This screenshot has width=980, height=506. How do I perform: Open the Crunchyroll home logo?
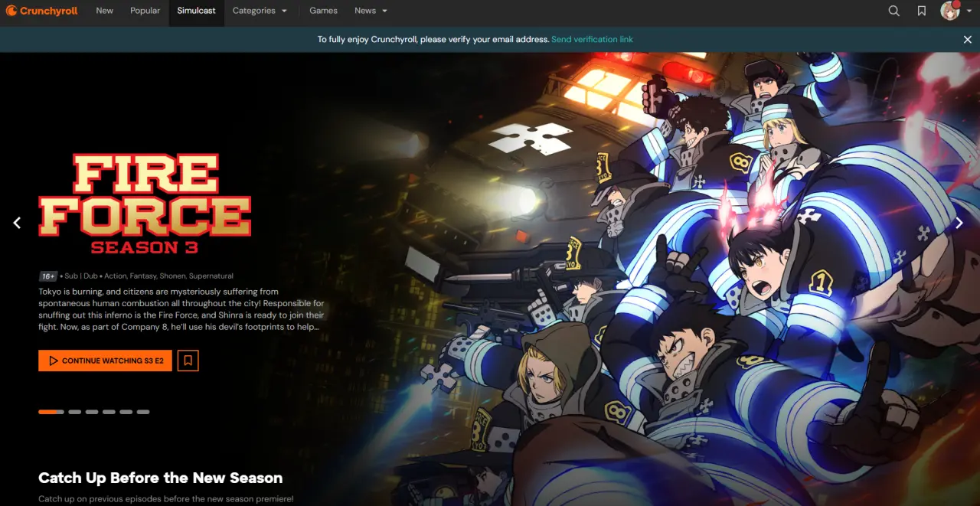42,11
